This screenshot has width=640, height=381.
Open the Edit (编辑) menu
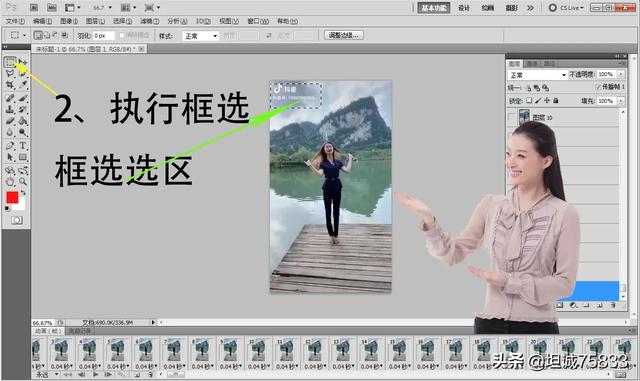[42, 21]
